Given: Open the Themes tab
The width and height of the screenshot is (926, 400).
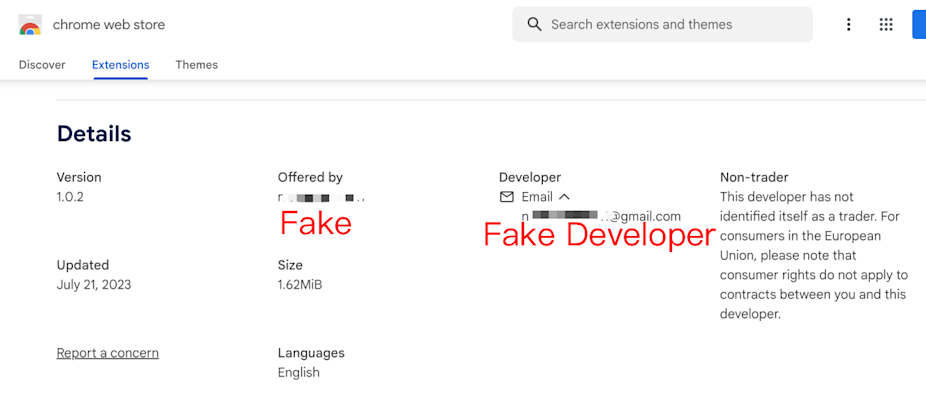Looking at the screenshot, I should 197,65.
